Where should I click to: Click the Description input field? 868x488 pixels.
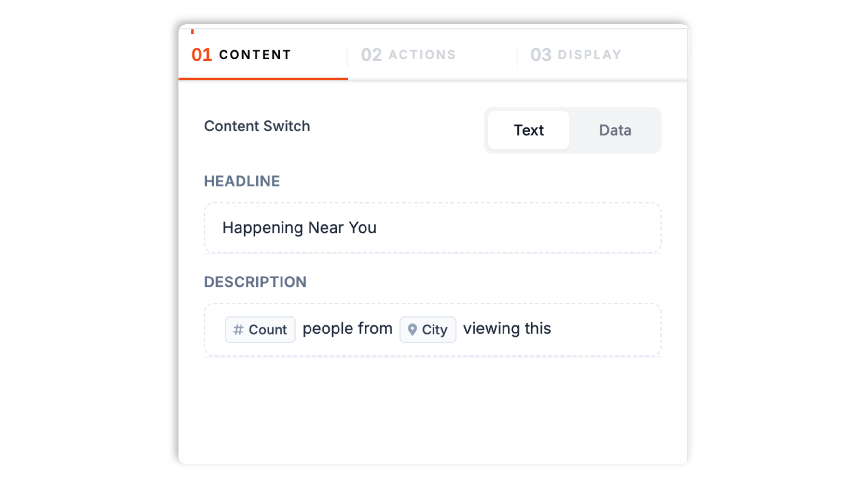(433, 330)
